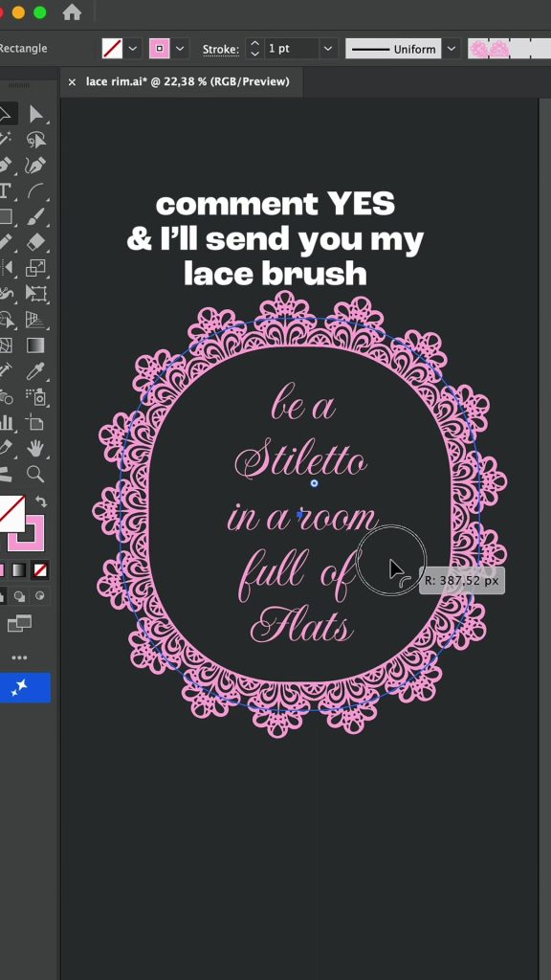Select the Zoom magnifier tool

tap(36, 474)
